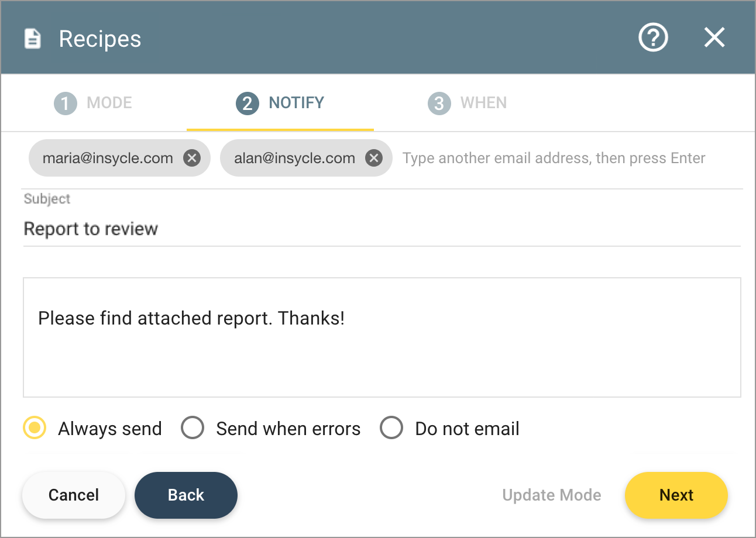Click the Back button
The width and height of the screenshot is (756, 538).
(185, 495)
